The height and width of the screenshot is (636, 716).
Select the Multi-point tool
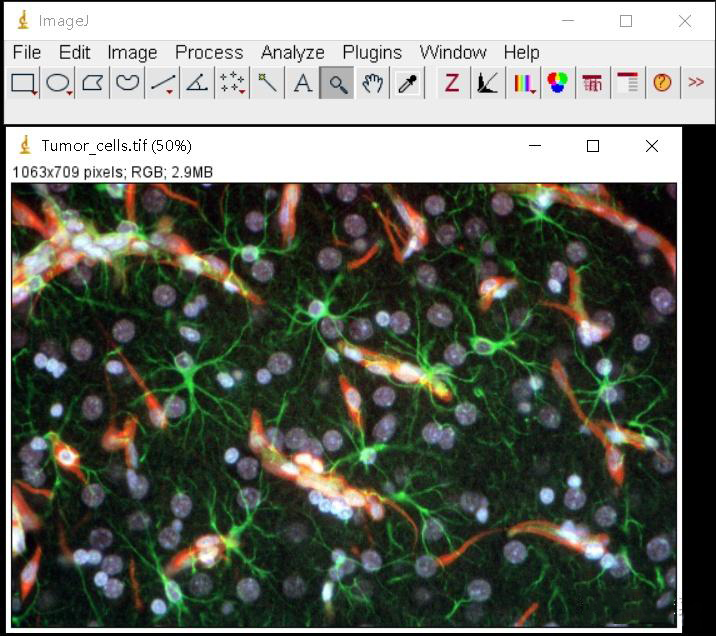(232, 83)
